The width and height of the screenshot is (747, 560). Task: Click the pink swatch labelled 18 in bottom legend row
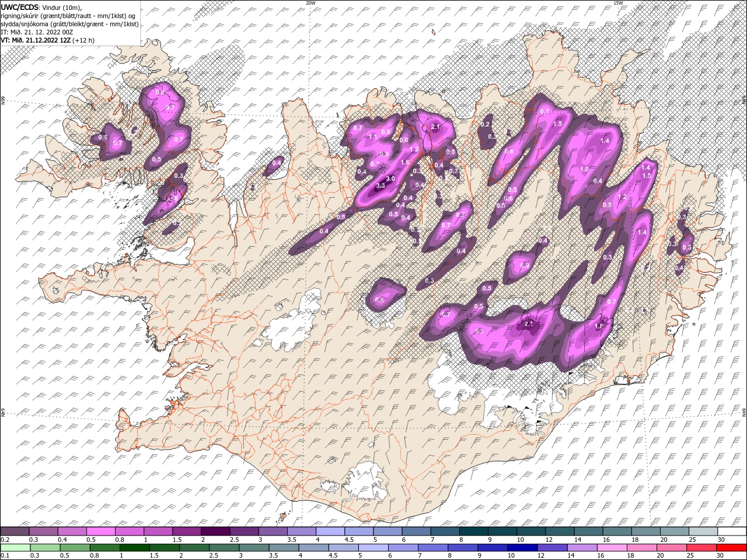point(641,547)
